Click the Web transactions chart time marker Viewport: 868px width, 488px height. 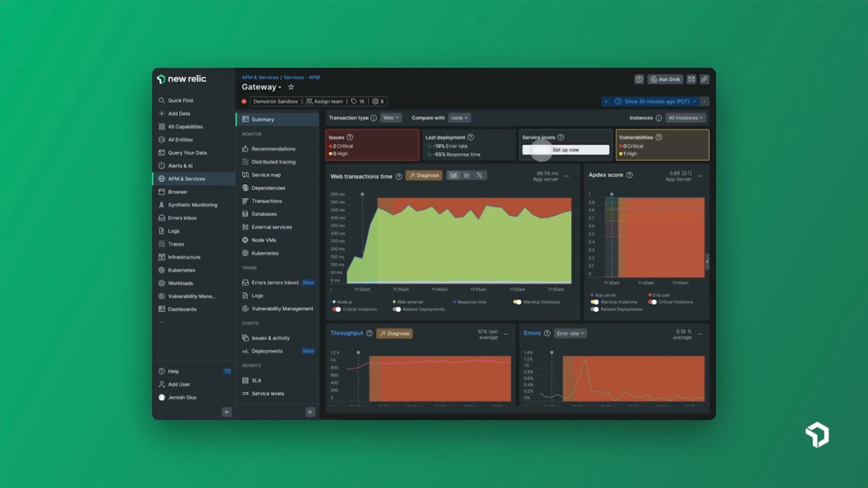point(362,194)
